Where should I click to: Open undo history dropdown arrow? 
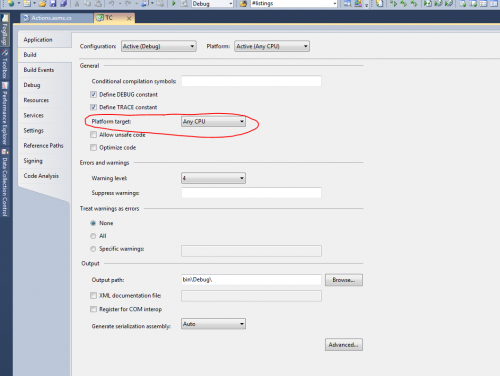[x=120, y=3]
